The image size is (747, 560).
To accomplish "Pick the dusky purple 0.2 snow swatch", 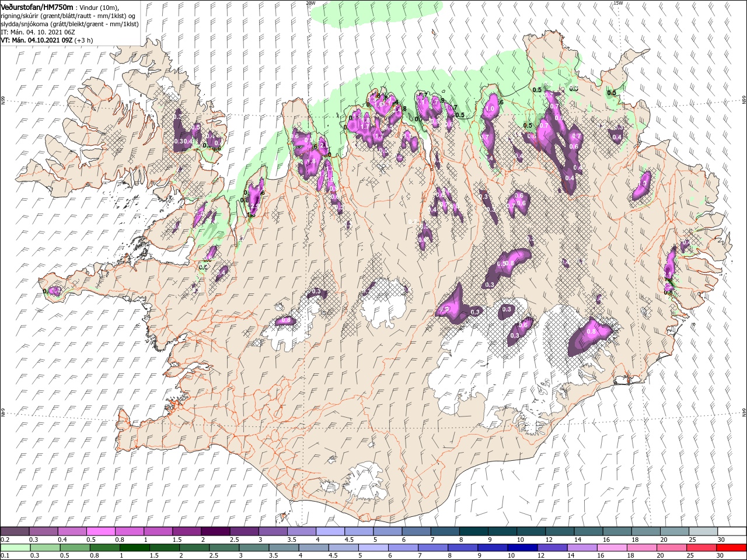I will pos(15,531).
